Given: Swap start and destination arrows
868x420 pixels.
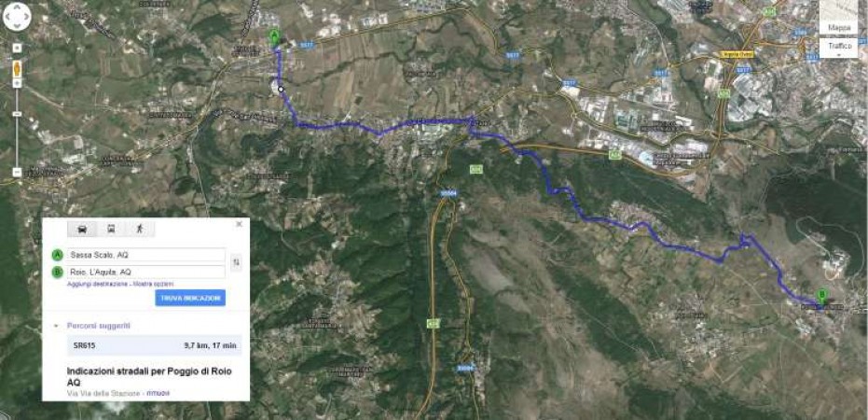Looking at the screenshot, I should (x=236, y=262).
